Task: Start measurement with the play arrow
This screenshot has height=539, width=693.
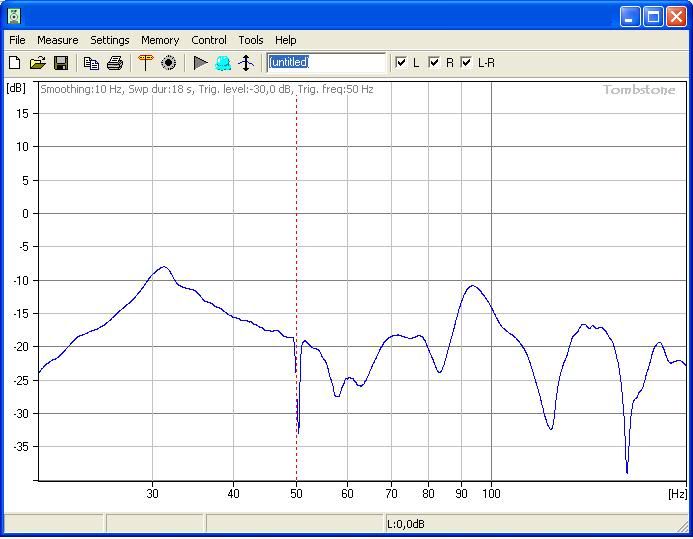Action: click(x=200, y=63)
